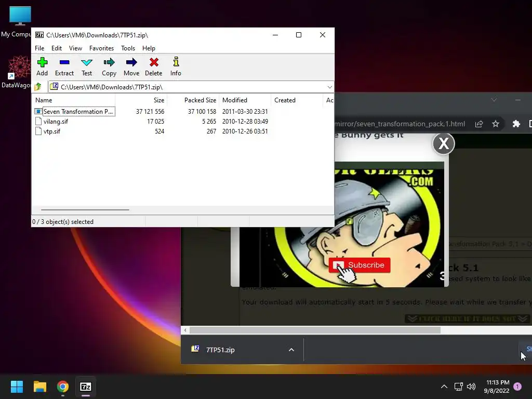Click the Seven Transformation P... file icon
Screen dimensions: 532x399
[x=38, y=111]
